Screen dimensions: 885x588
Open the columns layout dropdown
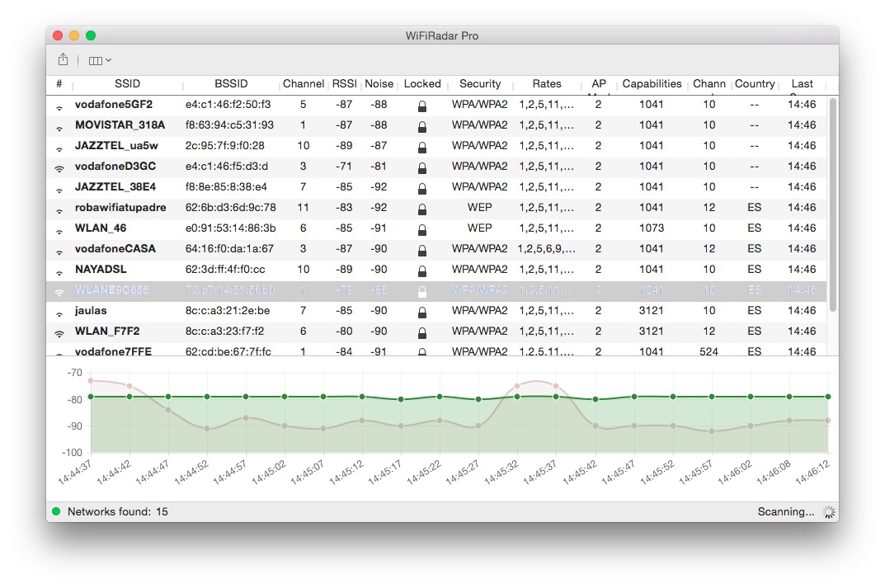[x=100, y=60]
